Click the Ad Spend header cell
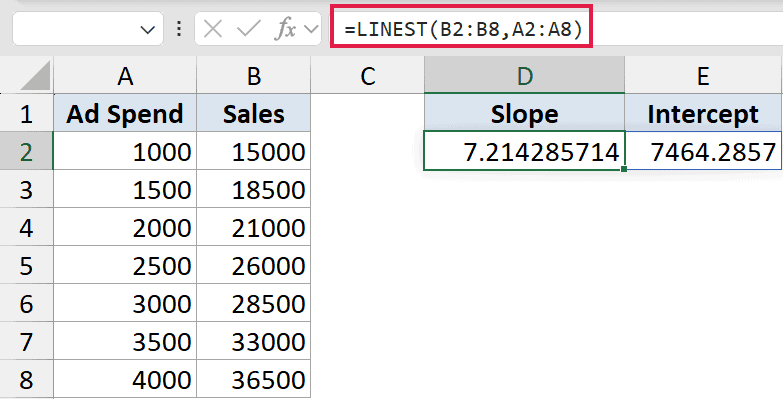The height and width of the screenshot is (399, 783). pyautogui.click(x=125, y=113)
